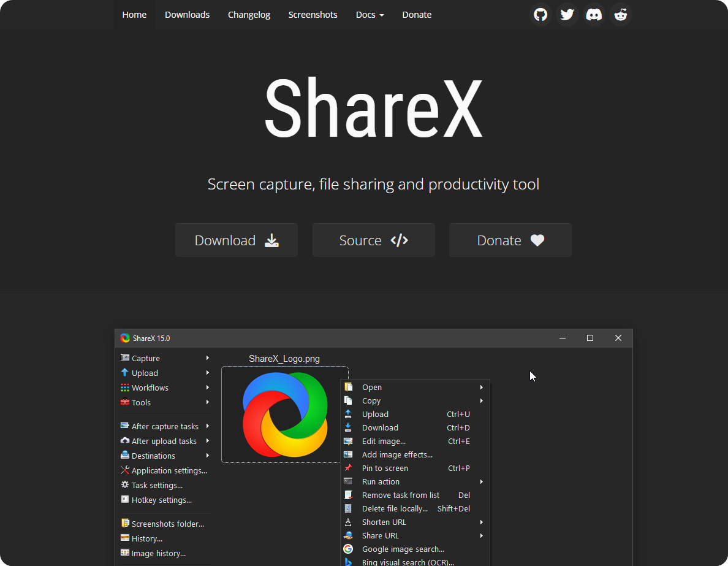Select Upload Ctrl+U in context menu

point(415,414)
